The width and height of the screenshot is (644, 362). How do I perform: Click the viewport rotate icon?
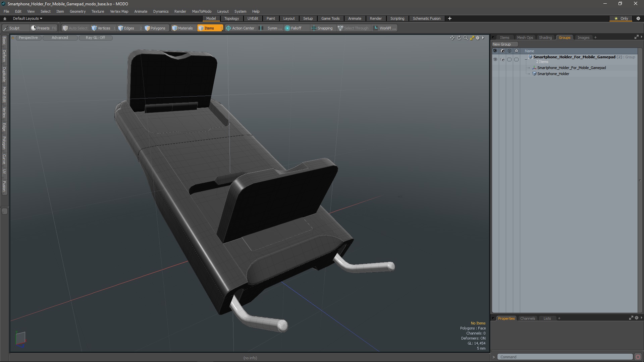[459, 38]
